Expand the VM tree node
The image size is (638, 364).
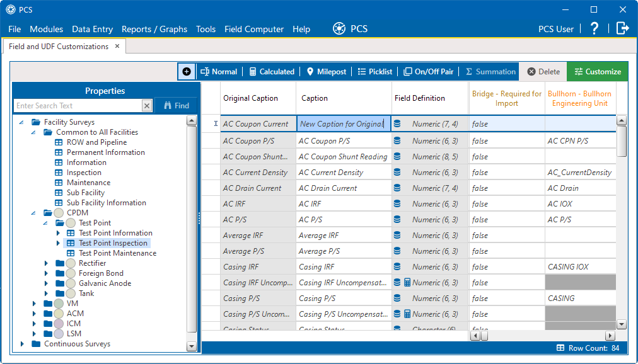(x=34, y=304)
